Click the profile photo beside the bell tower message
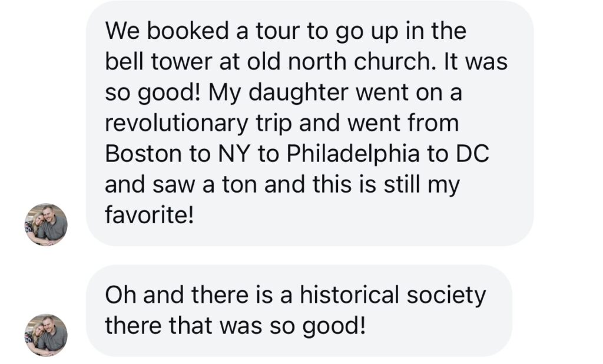This screenshot has height=364, width=603. [x=46, y=224]
